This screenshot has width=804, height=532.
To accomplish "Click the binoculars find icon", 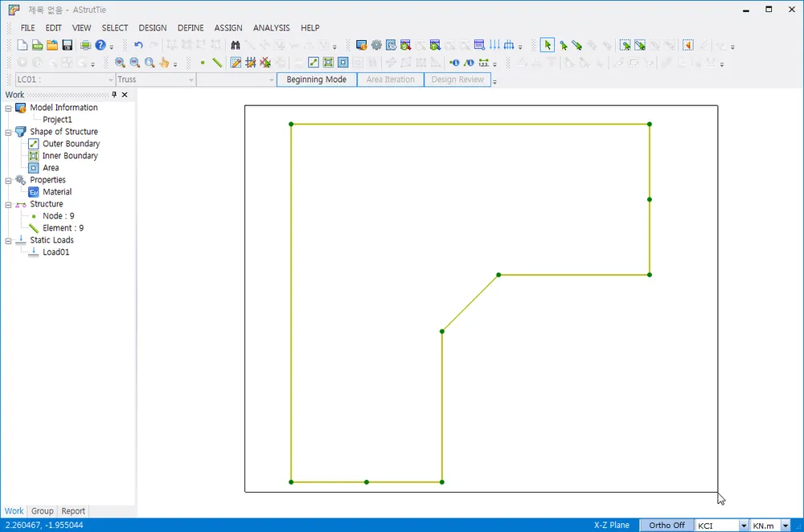I will pyautogui.click(x=236, y=46).
